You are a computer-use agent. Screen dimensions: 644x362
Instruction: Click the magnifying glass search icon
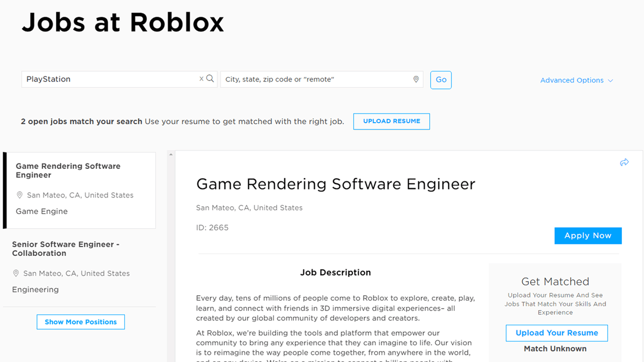click(x=210, y=79)
